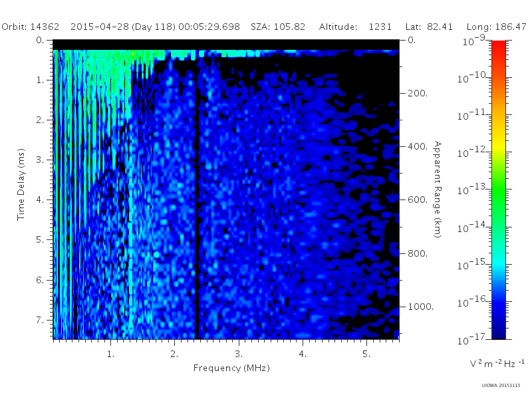Viewport: 532px width, 399px height.
Task: Click the SZA: 105.82 value
Action: (278, 27)
